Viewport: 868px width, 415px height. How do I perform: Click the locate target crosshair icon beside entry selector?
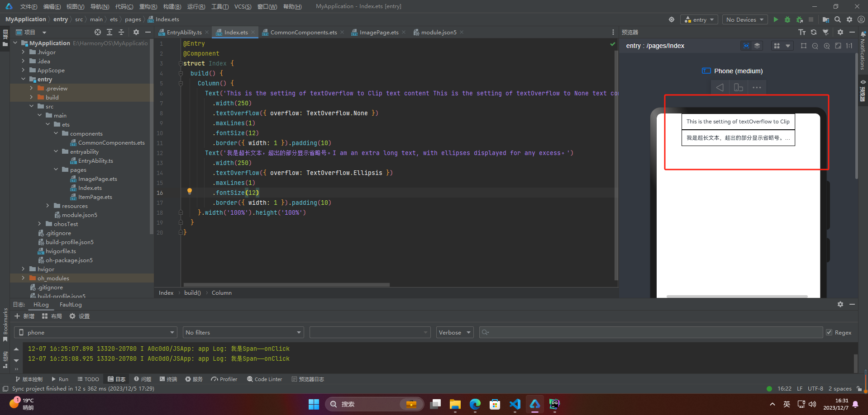[x=672, y=19]
